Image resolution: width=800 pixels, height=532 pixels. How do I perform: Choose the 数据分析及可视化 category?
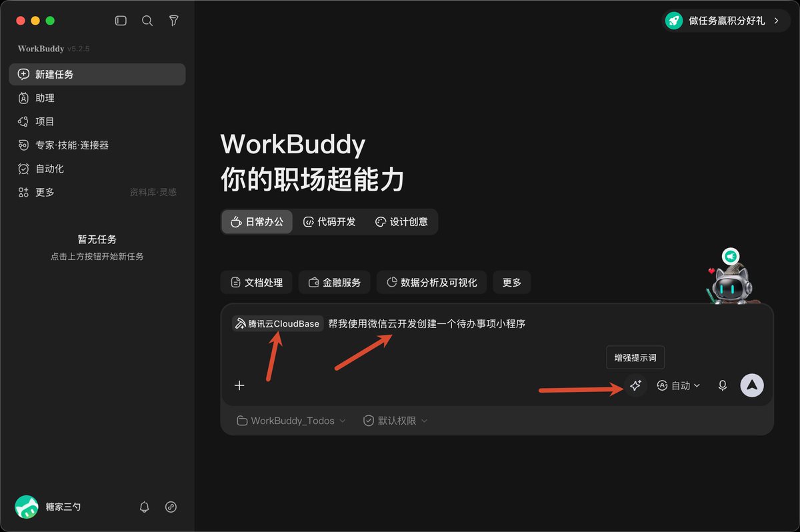pos(431,283)
